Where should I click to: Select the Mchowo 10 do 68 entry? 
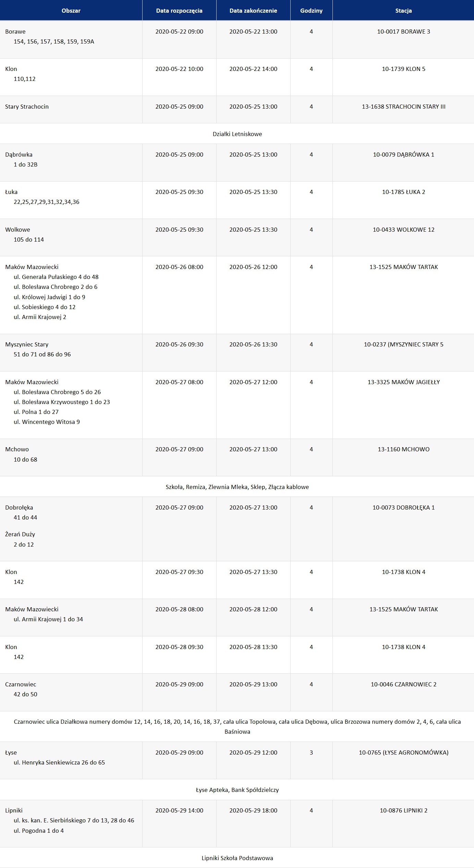coord(237,457)
